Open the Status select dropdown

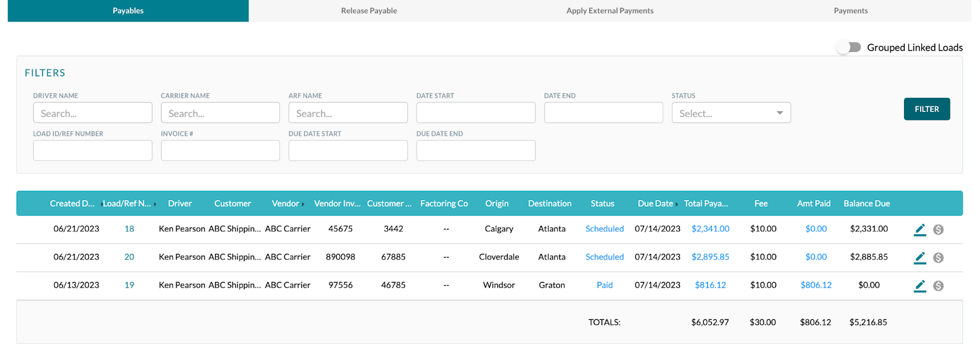click(x=731, y=113)
